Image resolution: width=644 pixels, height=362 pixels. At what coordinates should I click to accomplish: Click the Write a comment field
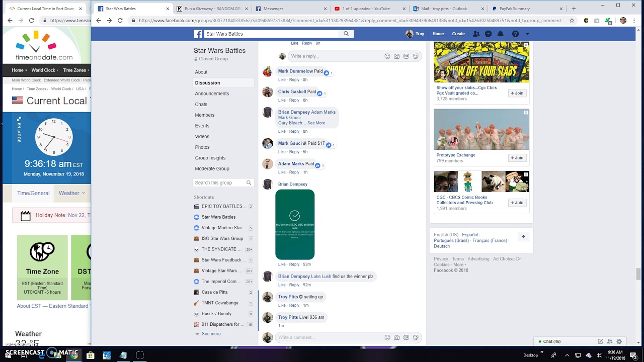[x=330, y=337]
